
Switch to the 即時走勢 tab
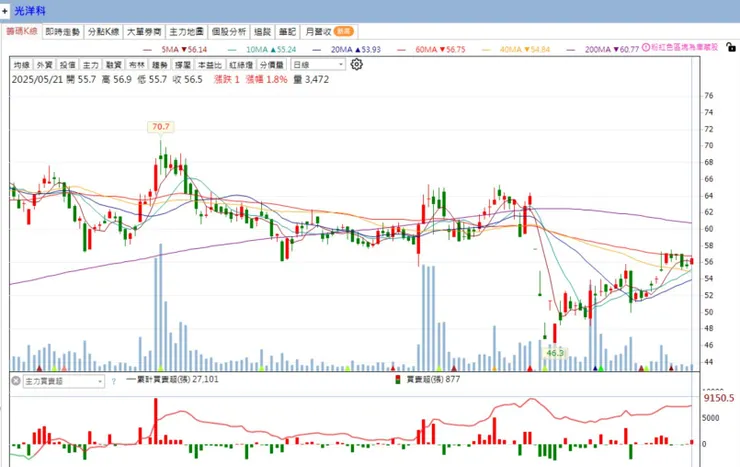tap(63, 32)
